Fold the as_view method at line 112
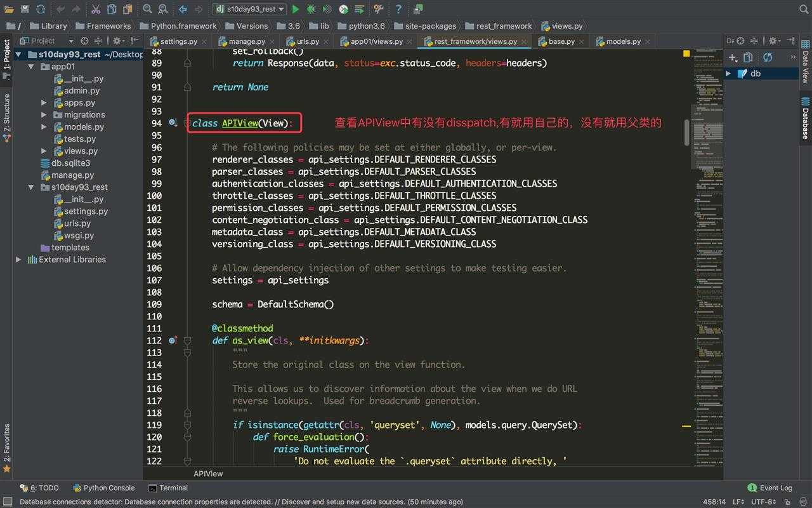This screenshot has height=508, width=812. pos(188,340)
